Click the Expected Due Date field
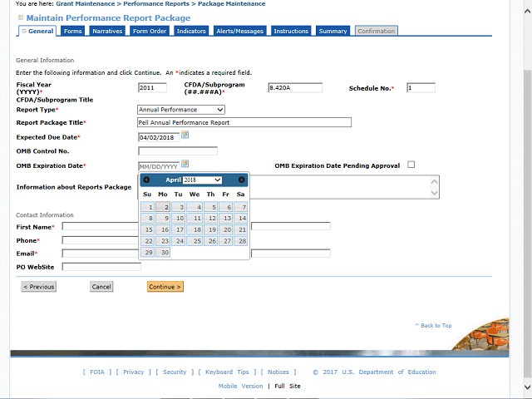Screen dimensions: 532x399 (159, 137)
